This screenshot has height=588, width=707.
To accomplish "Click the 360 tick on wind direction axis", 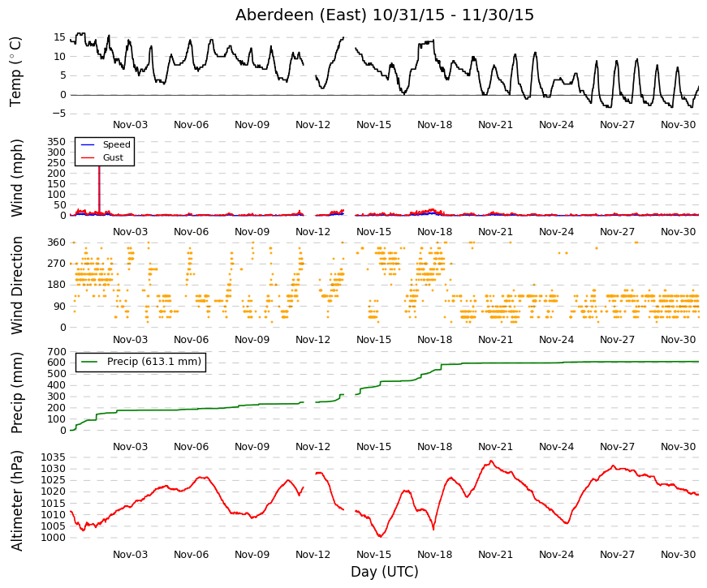I will 56,242.
